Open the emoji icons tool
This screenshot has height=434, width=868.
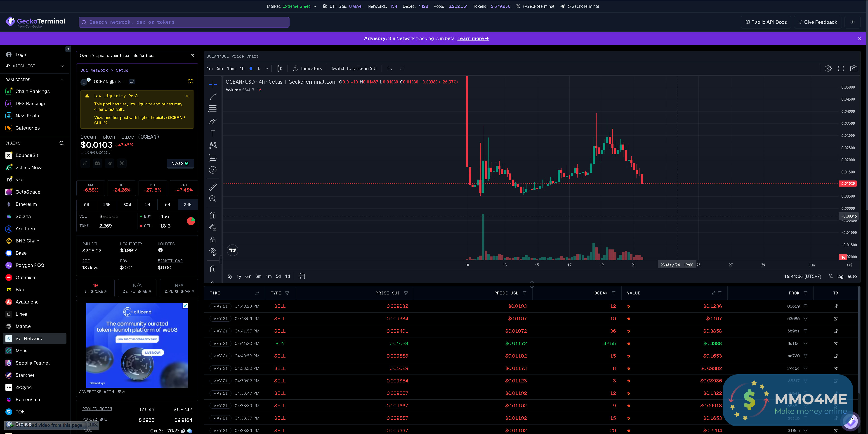[213, 170]
